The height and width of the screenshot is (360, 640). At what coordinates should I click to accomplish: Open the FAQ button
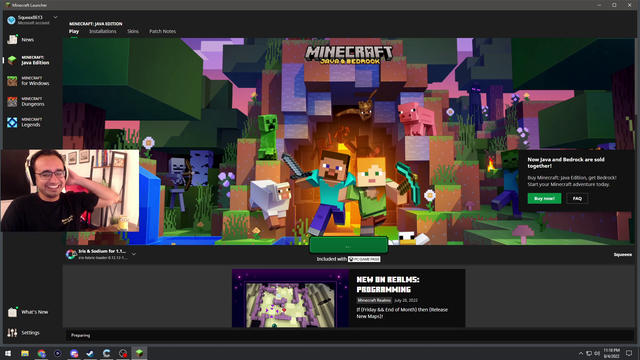577,198
